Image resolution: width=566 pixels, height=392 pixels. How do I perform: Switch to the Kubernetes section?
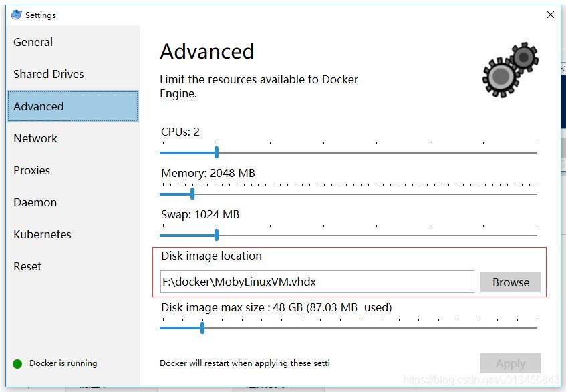pos(42,234)
